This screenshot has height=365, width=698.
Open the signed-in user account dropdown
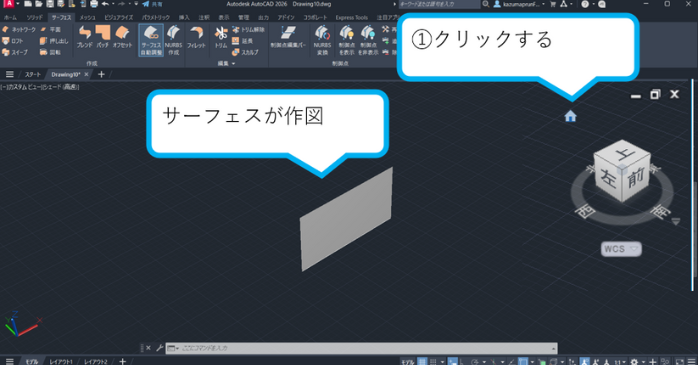click(x=519, y=4)
